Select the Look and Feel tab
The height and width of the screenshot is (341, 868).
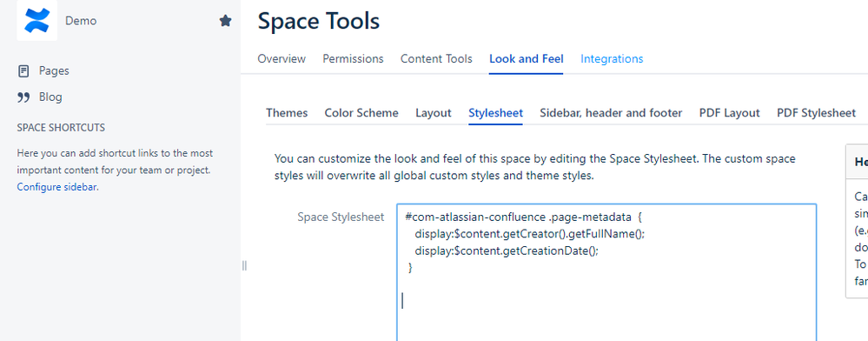[x=526, y=59]
